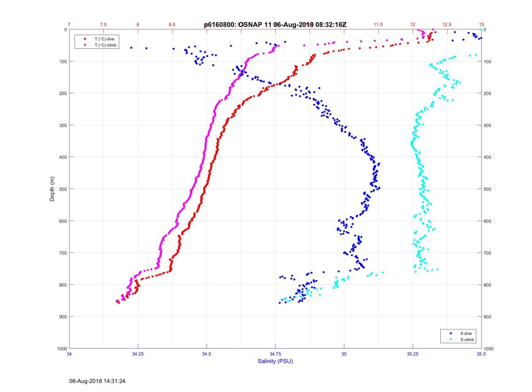Pick the cyan marker of S climb legend
This screenshot has width=532, height=392.
[x=451, y=339]
